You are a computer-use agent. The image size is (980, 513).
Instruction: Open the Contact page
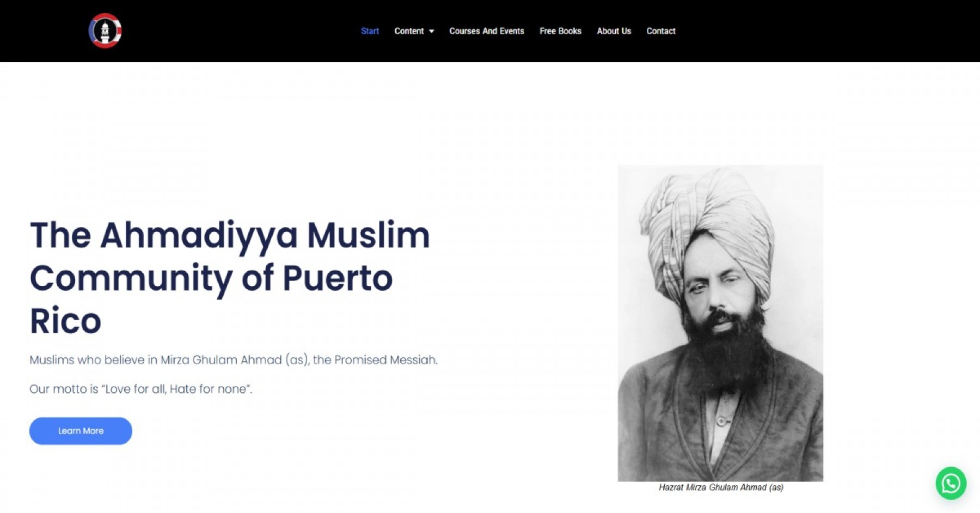(660, 31)
